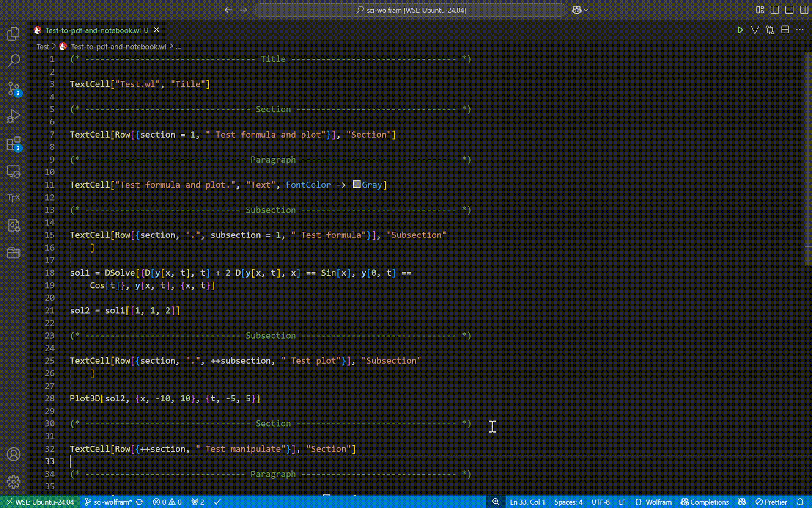Change indentation via Spaces: 4
Viewport: 812px width, 508px height.
pyautogui.click(x=568, y=502)
